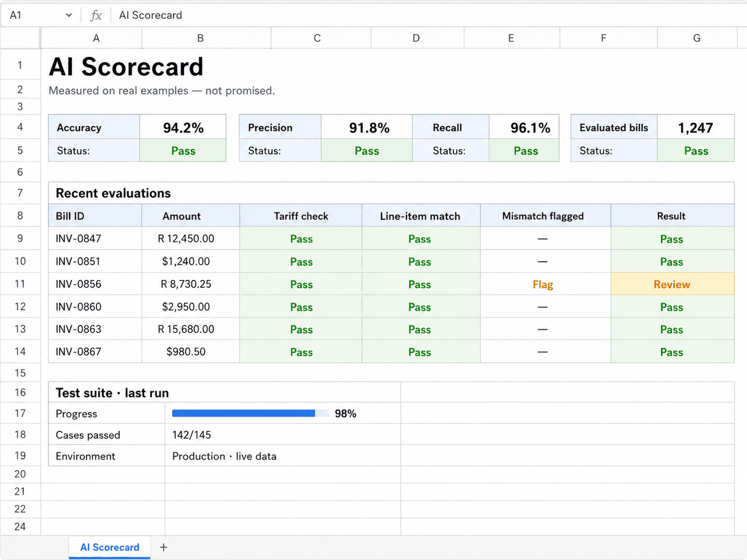
Task: Select the Precision value 91.8%
Action: 367,127
